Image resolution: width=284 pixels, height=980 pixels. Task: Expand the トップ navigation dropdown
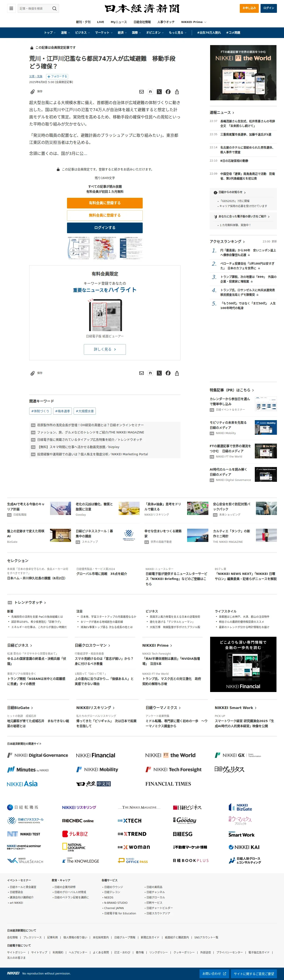(x=50, y=33)
